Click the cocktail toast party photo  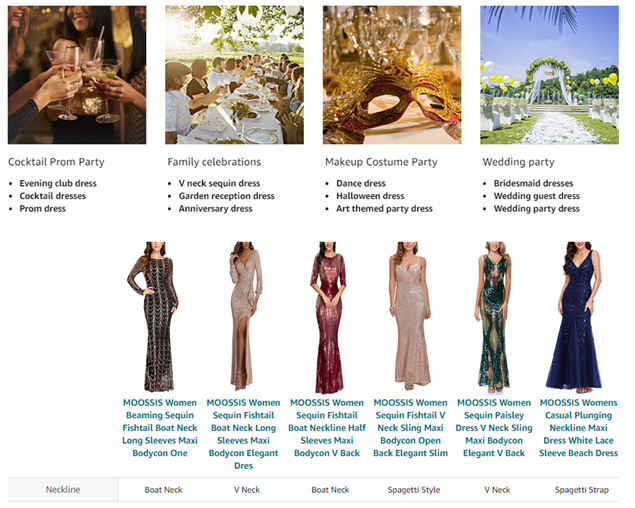77,75
